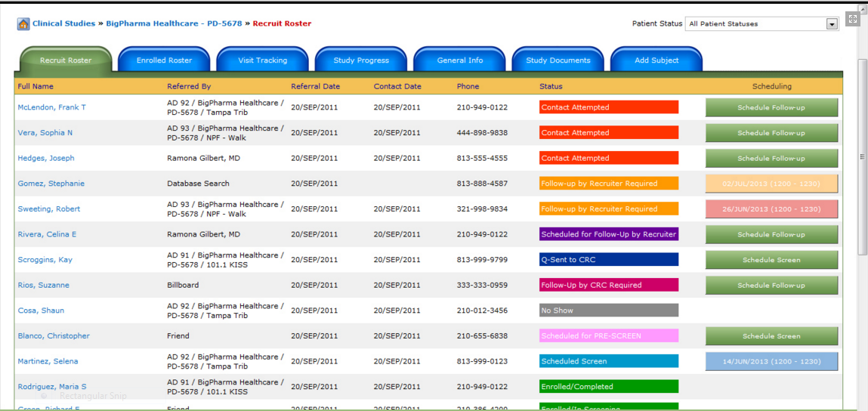Go to the Study Progress tab
The image size is (868, 411).
(362, 60)
